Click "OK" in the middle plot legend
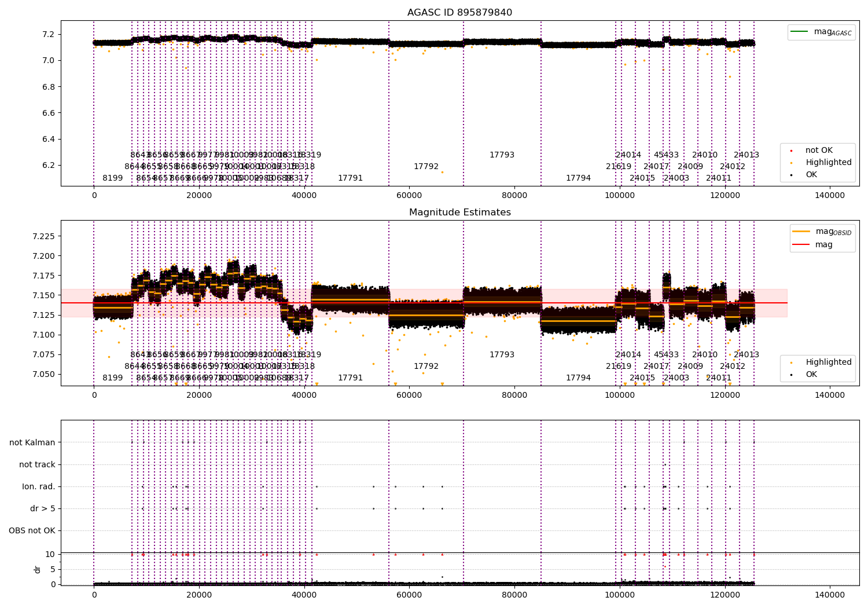Viewport: 868px width, 608px height. [x=811, y=375]
